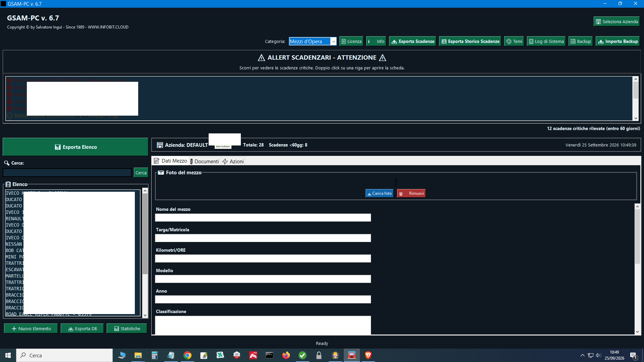The image size is (644, 362).
Task: Focus the Cerca search field
Action: click(67, 173)
